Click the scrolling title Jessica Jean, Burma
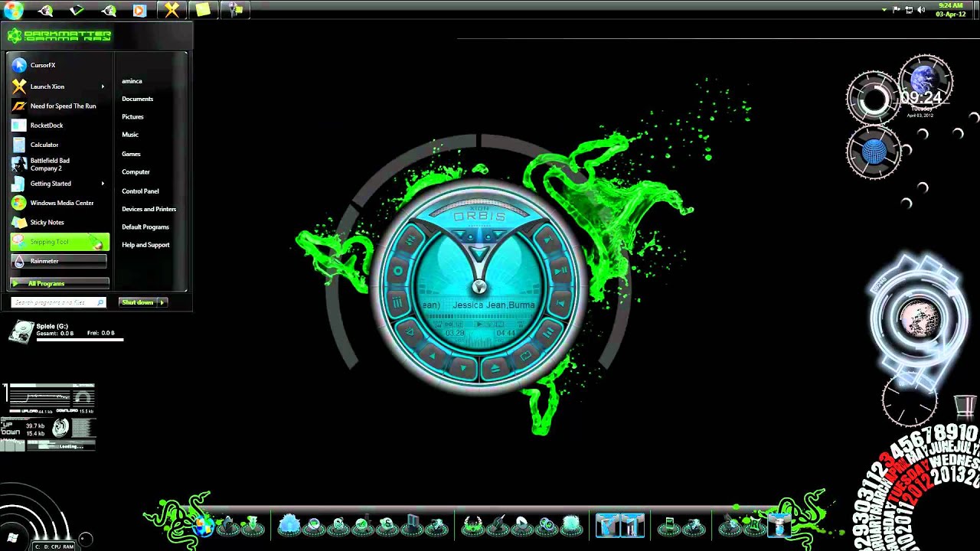This screenshot has height=551, width=980. click(x=494, y=305)
